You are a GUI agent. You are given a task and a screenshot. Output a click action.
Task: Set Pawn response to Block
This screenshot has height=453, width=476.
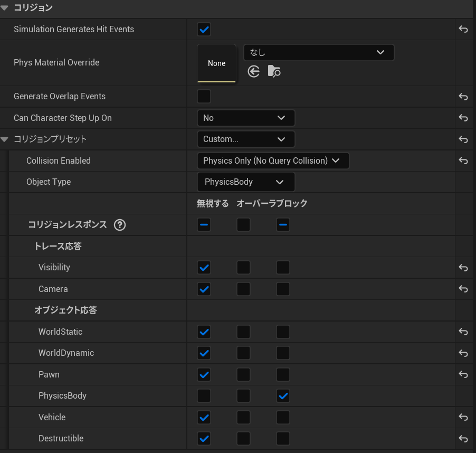point(283,375)
